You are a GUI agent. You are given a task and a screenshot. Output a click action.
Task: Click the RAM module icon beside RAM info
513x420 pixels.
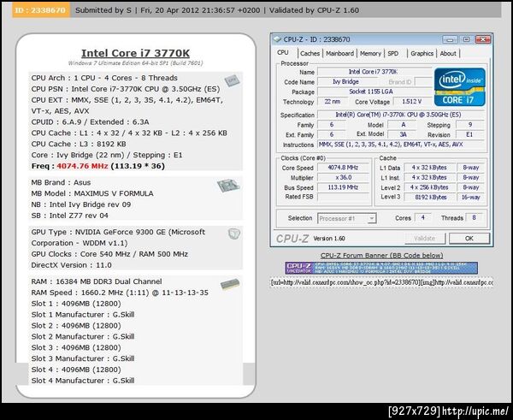pyautogui.click(x=230, y=284)
